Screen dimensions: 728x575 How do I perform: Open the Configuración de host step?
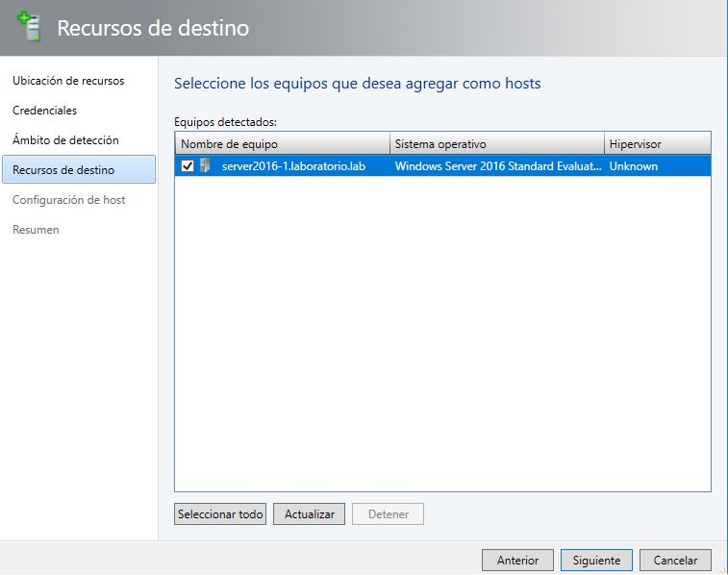(x=68, y=200)
